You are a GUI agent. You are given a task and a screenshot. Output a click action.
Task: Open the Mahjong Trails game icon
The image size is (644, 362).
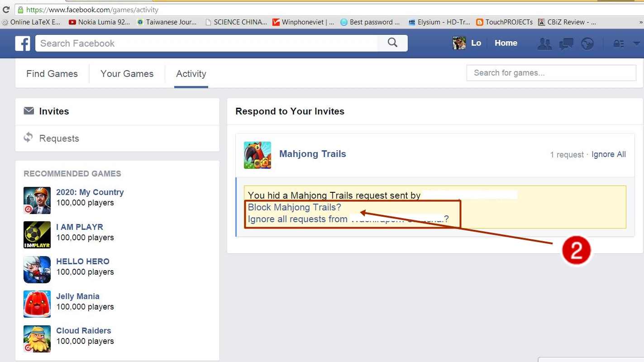point(258,155)
